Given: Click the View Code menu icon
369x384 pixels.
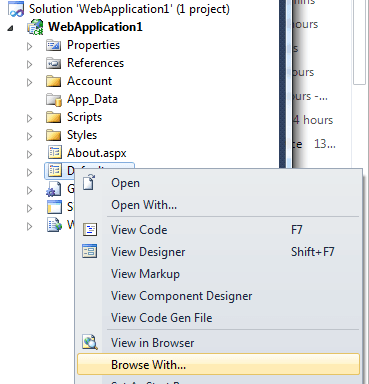Looking at the screenshot, I should pyautogui.click(x=90, y=230).
